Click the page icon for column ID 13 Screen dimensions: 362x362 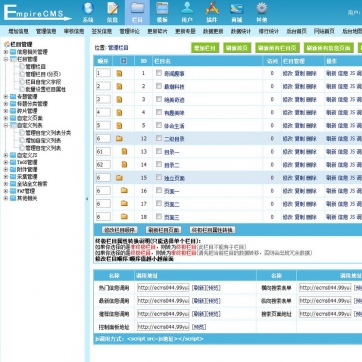pyautogui.click(x=124, y=152)
